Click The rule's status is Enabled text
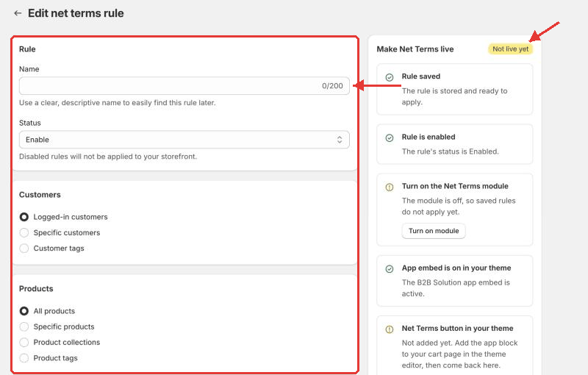 coord(451,151)
